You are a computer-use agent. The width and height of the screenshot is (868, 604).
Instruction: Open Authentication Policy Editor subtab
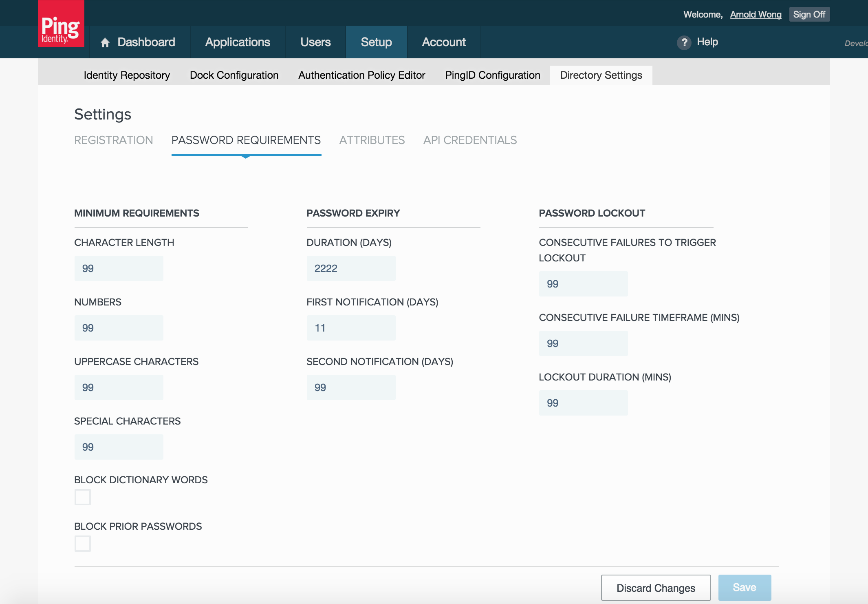coord(361,75)
